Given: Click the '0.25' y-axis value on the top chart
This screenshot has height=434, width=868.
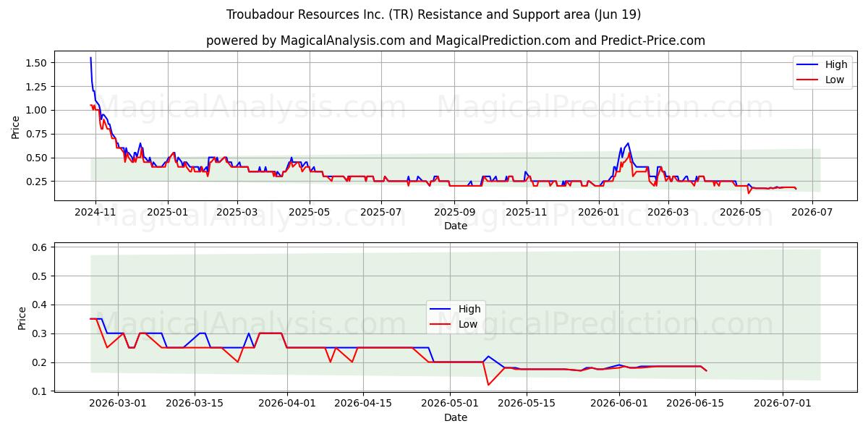Looking at the screenshot, I should pyautogui.click(x=35, y=182).
